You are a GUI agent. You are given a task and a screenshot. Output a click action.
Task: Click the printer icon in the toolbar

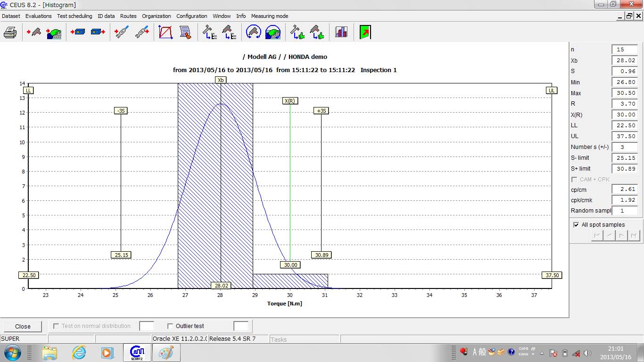[10, 33]
